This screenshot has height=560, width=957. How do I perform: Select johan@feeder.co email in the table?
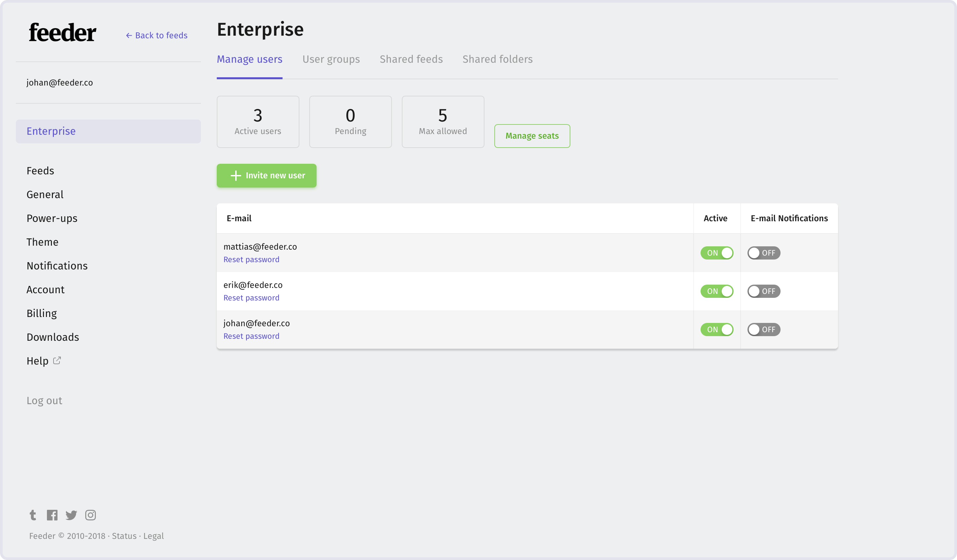256,323
